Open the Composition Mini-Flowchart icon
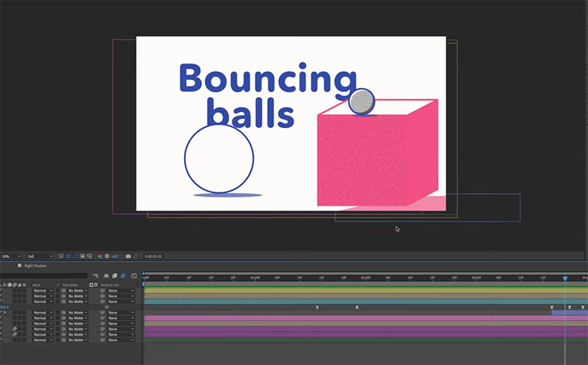The image size is (588, 365). [95, 276]
